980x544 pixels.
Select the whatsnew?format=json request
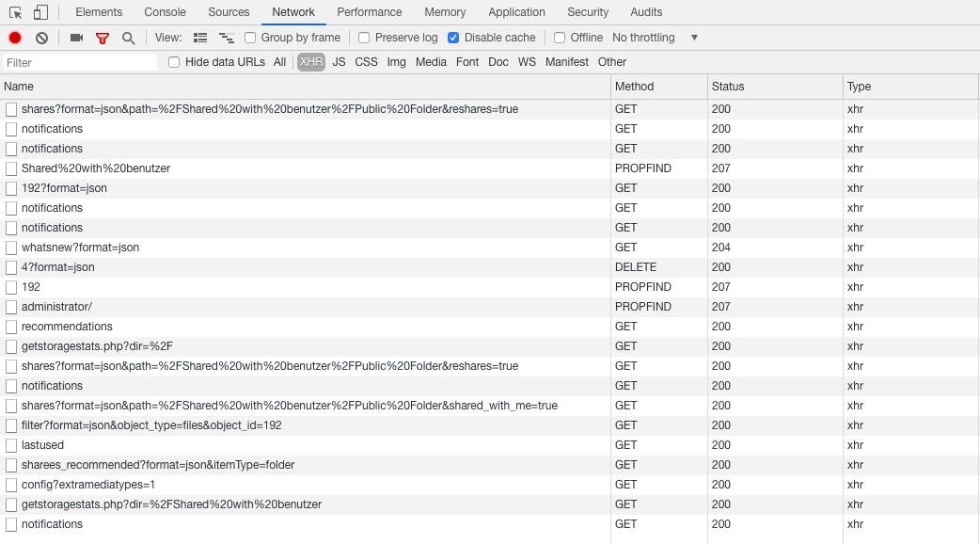tap(490, 248)
